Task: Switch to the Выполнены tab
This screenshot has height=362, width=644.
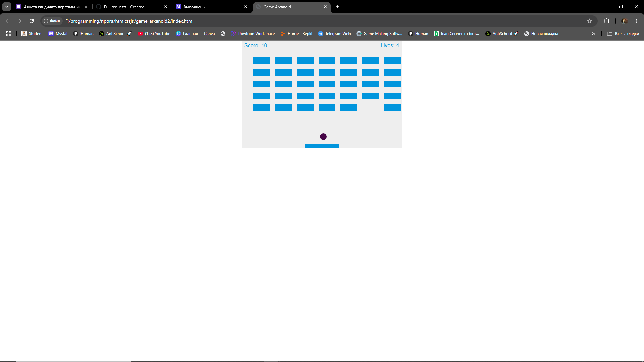Action: pos(211,7)
